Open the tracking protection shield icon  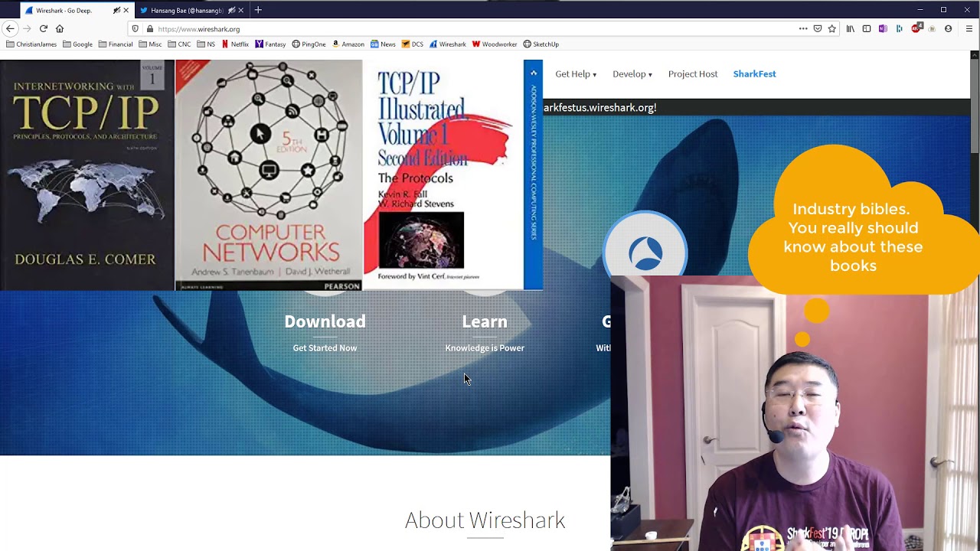[x=136, y=29]
